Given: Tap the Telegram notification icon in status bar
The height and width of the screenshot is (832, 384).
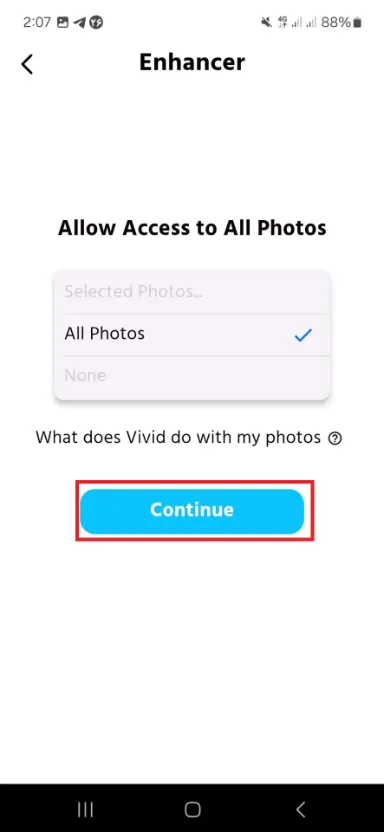Looking at the screenshot, I should 80,22.
